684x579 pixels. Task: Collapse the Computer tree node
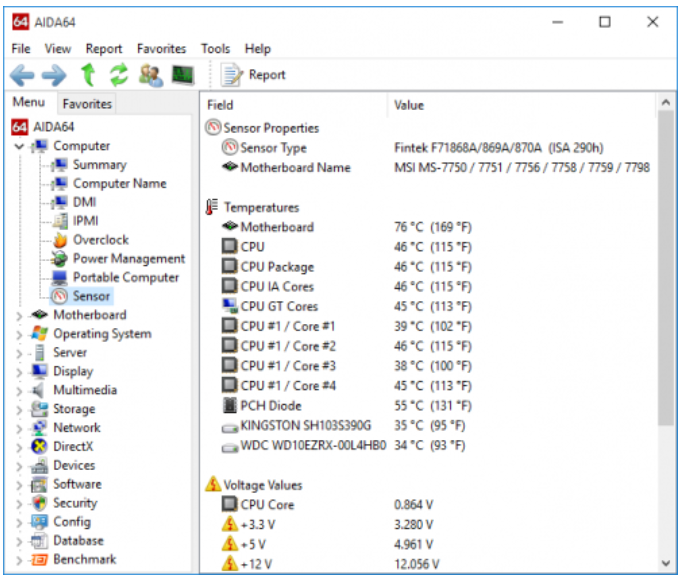coord(19,146)
